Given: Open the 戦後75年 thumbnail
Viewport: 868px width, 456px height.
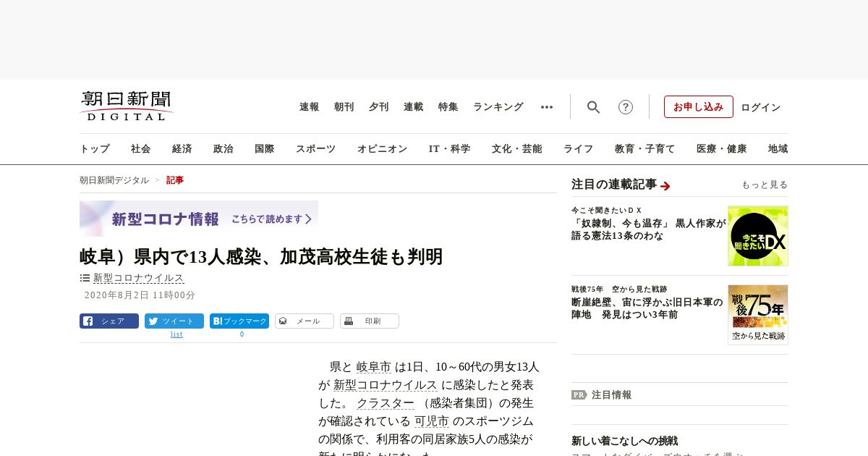Looking at the screenshot, I should [x=758, y=315].
